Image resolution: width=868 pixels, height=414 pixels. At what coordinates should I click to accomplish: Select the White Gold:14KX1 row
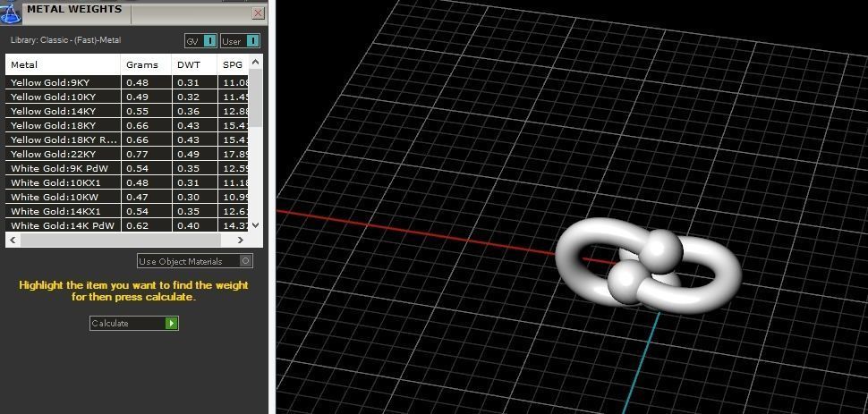(x=127, y=211)
